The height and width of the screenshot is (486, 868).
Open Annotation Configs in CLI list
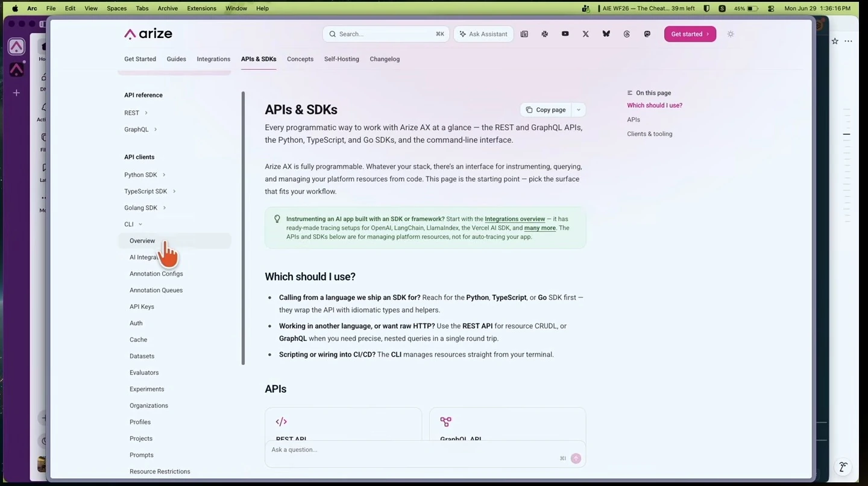(156, 274)
